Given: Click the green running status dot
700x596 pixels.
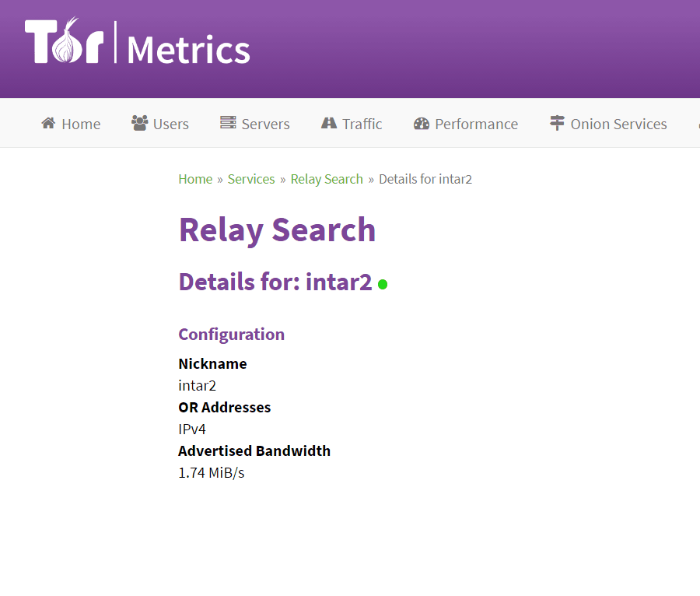Looking at the screenshot, I should click(x=383, y=284).
